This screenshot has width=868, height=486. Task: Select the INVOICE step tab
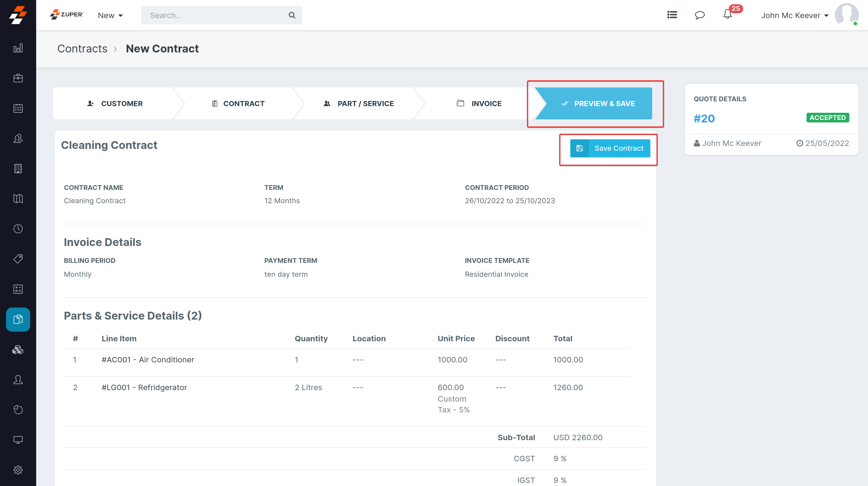point(479,103)
